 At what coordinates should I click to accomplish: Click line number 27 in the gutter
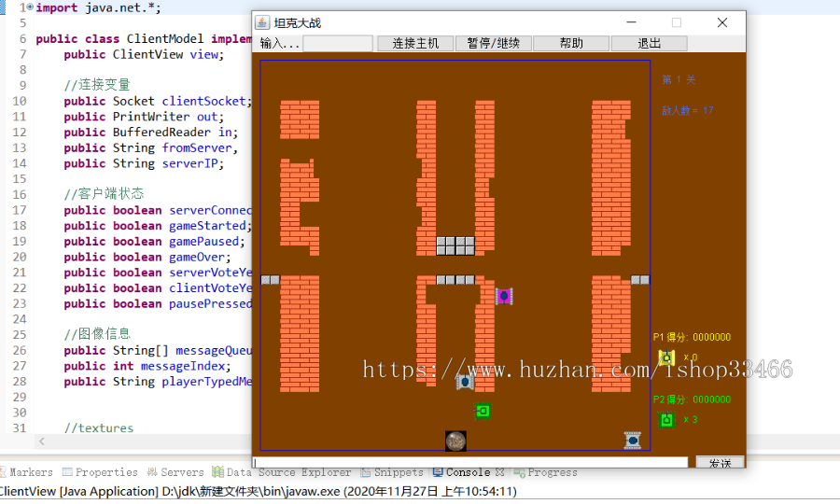(20, 366)
